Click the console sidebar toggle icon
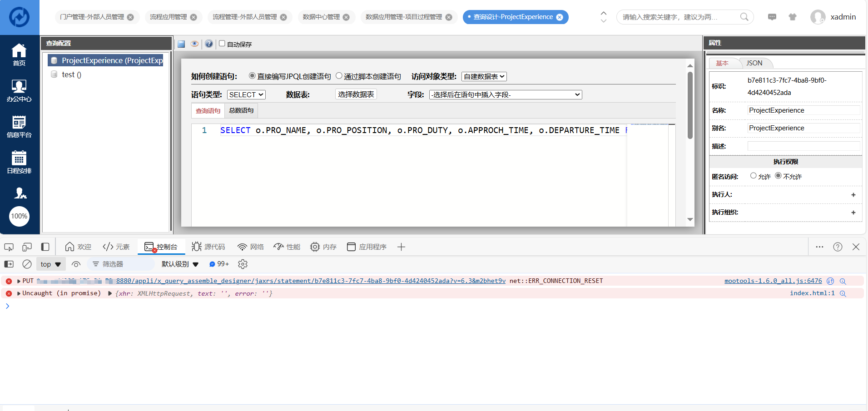868x411 pixels. click(x=9, y=264)
